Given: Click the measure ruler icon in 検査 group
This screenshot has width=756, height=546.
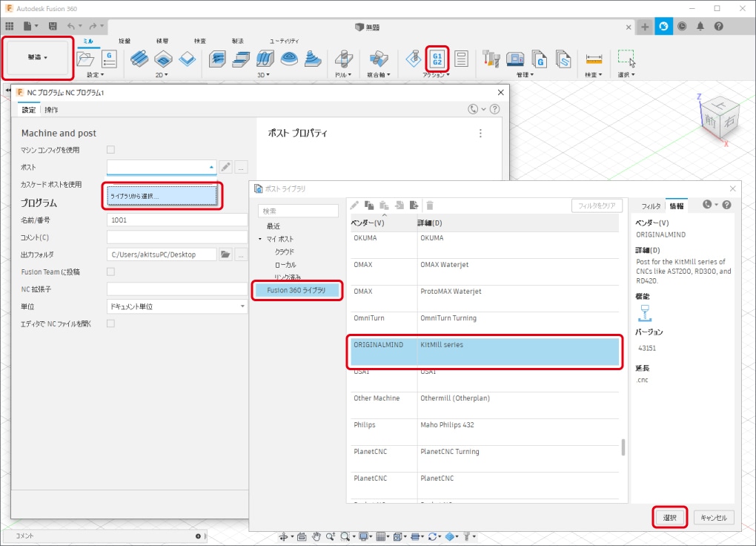Looking at the screenshot, I should (x=593, y=59).
